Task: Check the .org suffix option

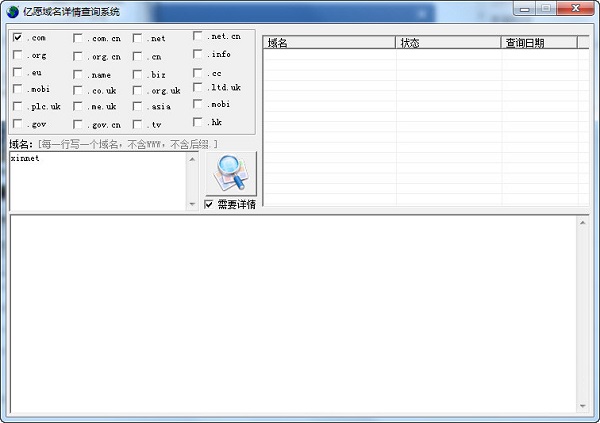Action: coord(17,55)
